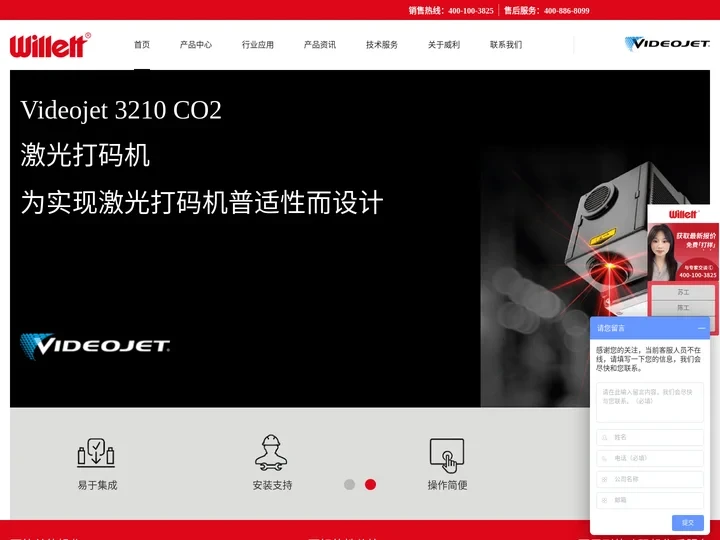Viewport: 720px width, 540px height.
Task: Open the 技术服务 menu
Action: click(382, 45)
